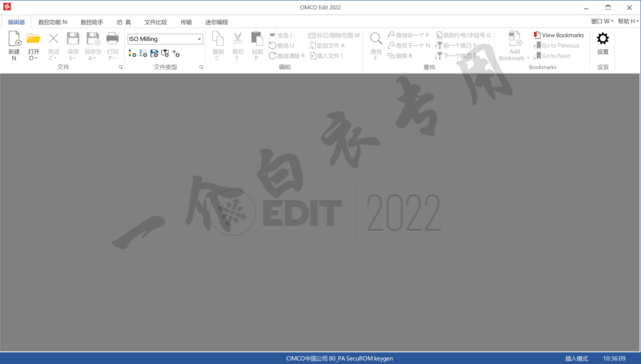Maximize the CIMCO Edit window
The height and width of the screenshot is (364, 641).
point(608,7)
